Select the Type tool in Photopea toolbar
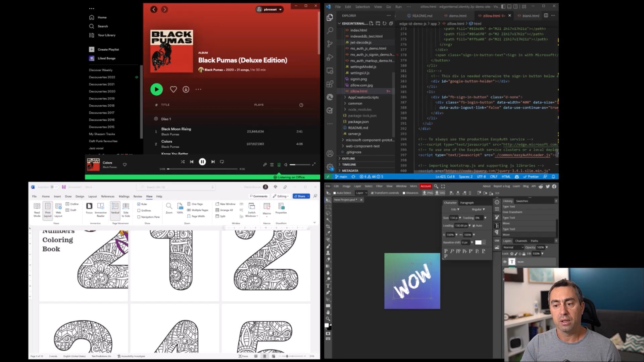The image size is (644, 362). point(328,286)
